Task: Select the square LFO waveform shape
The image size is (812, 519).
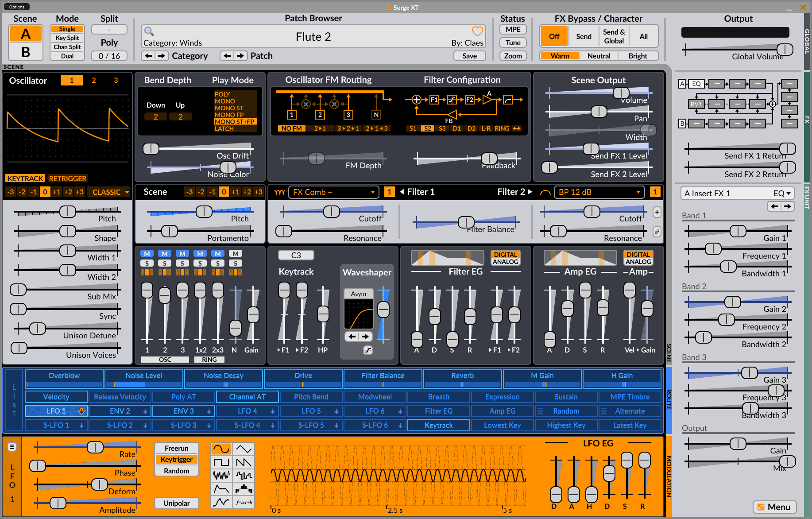Action: click(x=221, y=462)
